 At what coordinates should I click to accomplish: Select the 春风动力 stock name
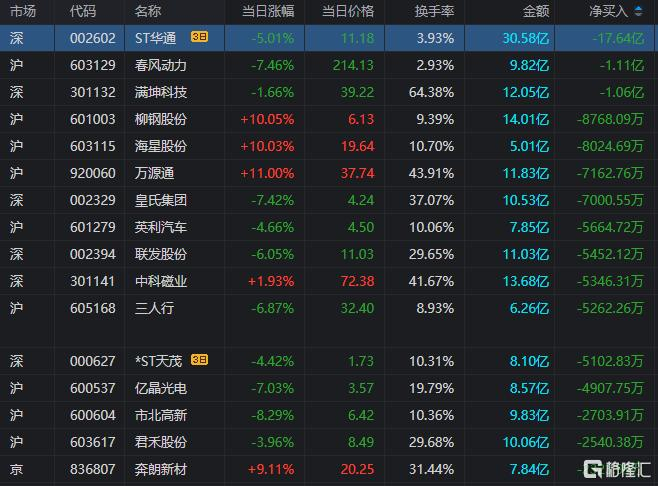point(161,65)
